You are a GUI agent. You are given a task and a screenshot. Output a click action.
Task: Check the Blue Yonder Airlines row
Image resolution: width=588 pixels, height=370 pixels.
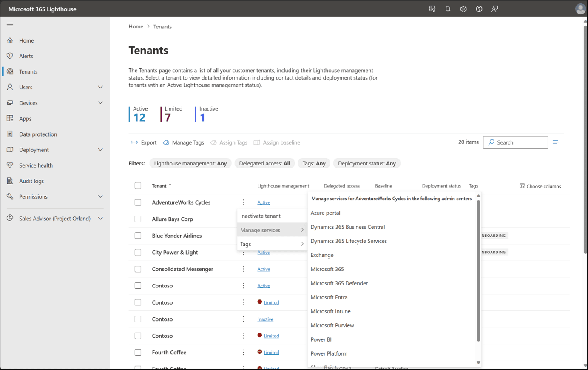(138, 236)
